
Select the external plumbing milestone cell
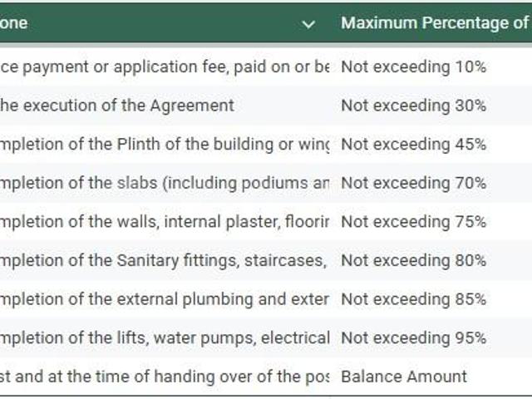[165, 299]
